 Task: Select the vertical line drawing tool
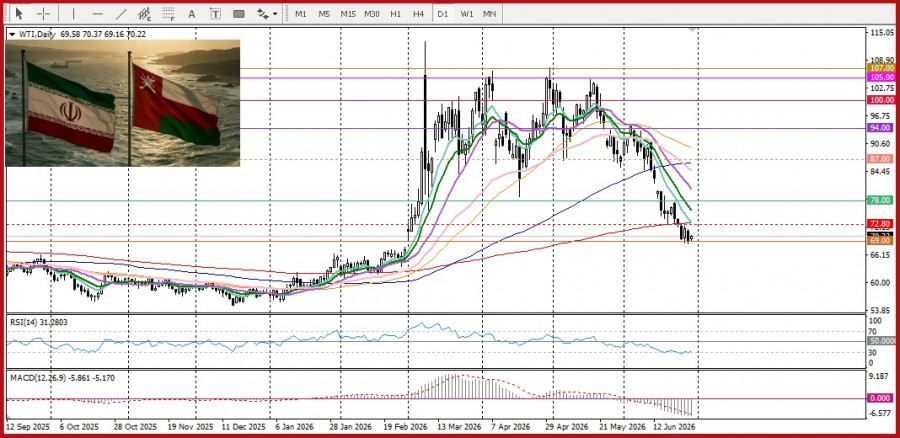[73, 14]
